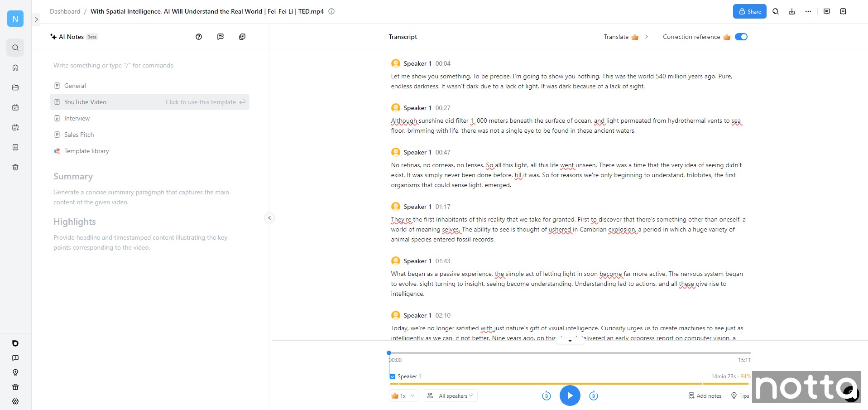Open the folder icon in the sidebar
The image size is (868, 410).
tap(15, 87)
